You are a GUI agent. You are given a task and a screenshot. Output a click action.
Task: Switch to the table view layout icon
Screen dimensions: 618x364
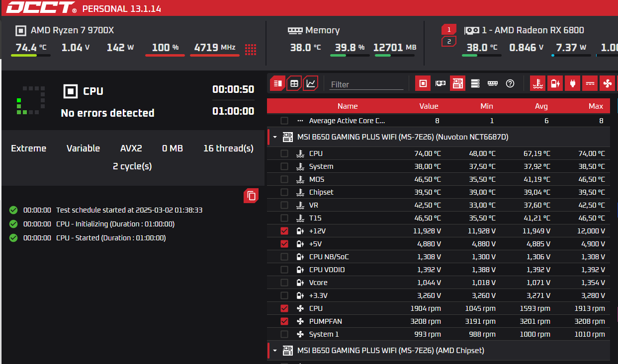click(294, 83)
